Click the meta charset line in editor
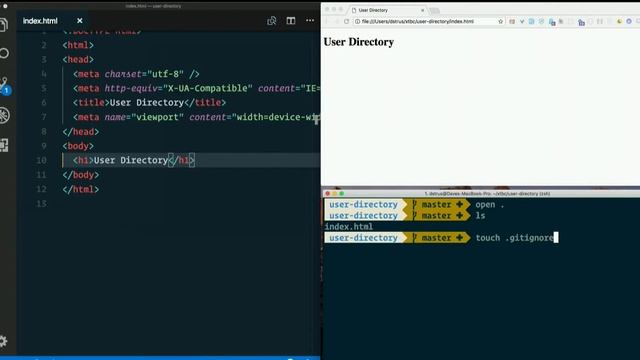 coord(136,74)
